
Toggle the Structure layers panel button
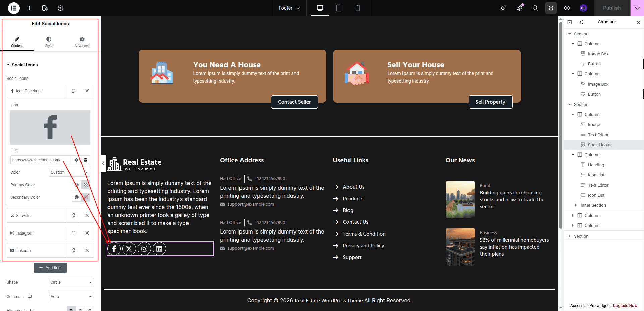[551, 8]
